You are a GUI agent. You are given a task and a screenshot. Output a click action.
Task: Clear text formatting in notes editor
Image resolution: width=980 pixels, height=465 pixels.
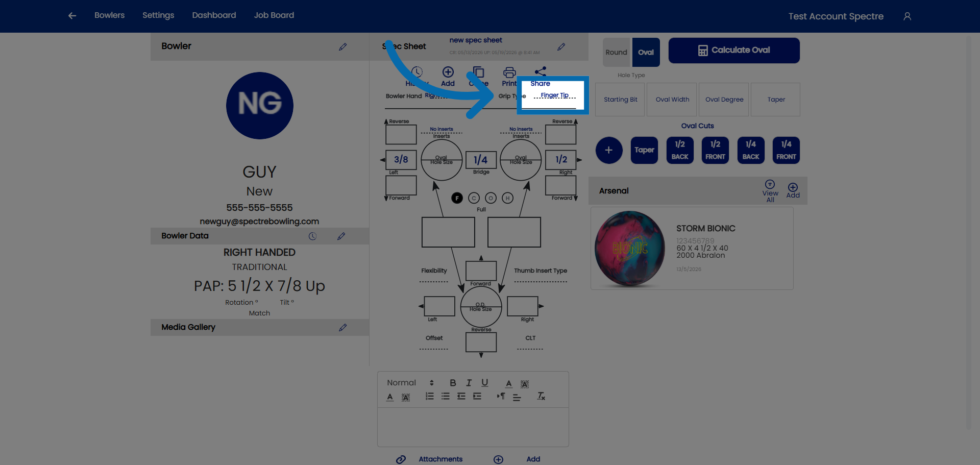click(541, 396)
